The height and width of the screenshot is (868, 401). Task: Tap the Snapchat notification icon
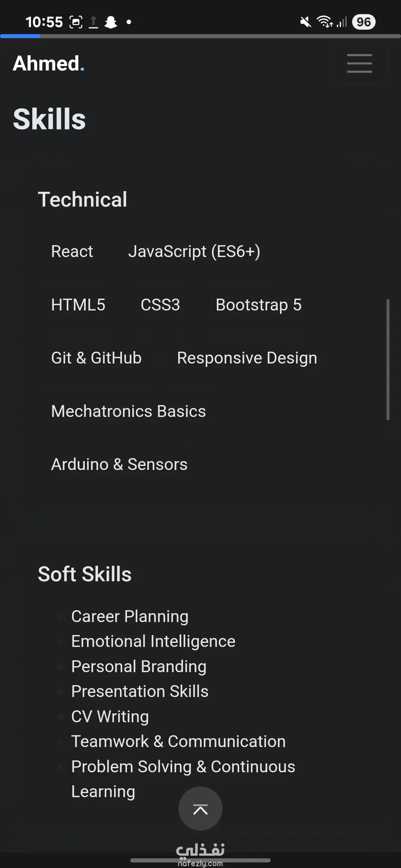(x=111, y=22)
